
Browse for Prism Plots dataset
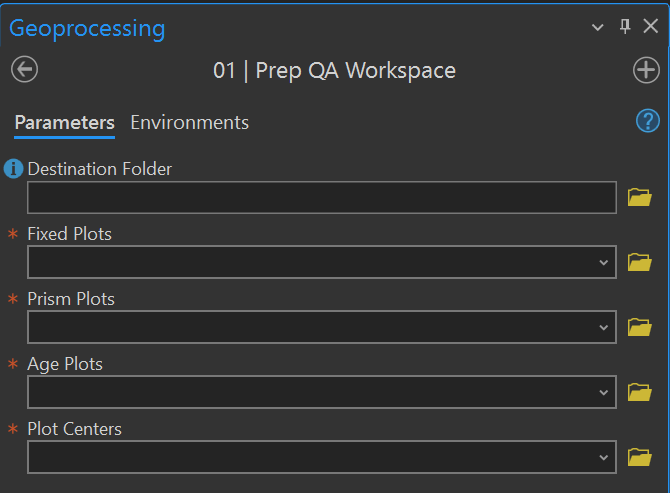pyautogui.click(x=639, y=327)
